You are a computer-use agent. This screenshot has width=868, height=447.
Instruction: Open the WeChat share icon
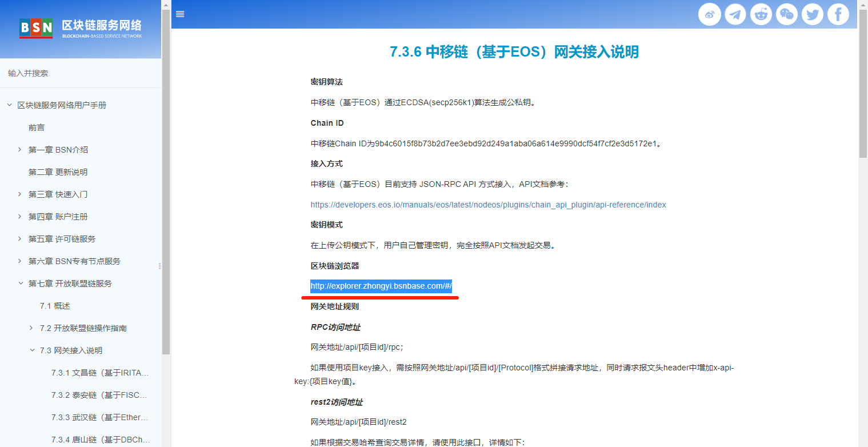click(787, 14)
